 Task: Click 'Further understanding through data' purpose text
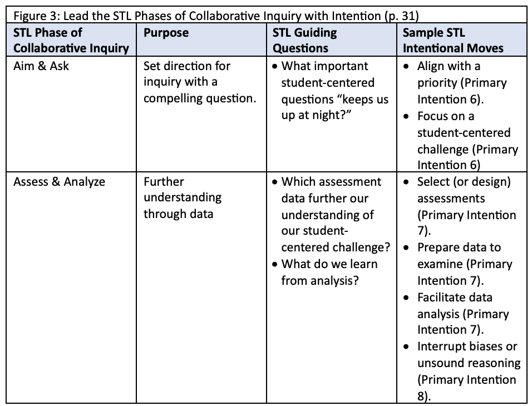tap(183, 198)
